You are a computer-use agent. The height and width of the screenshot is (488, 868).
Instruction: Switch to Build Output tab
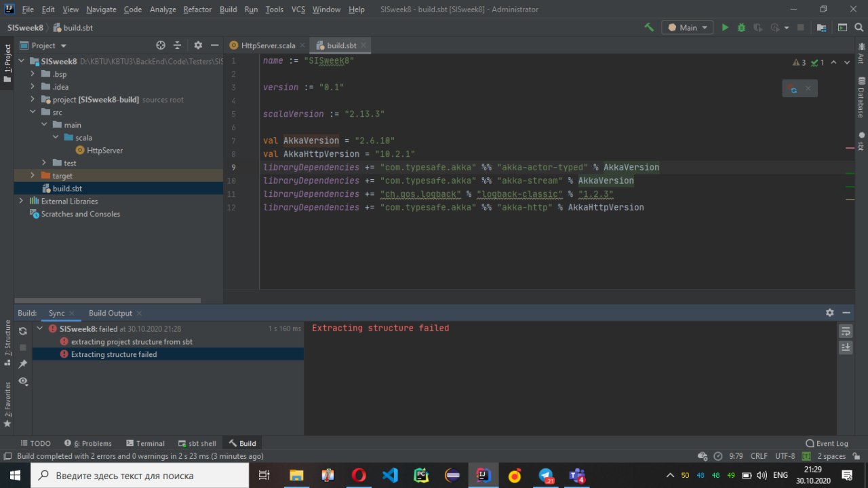tap(110, 313)
